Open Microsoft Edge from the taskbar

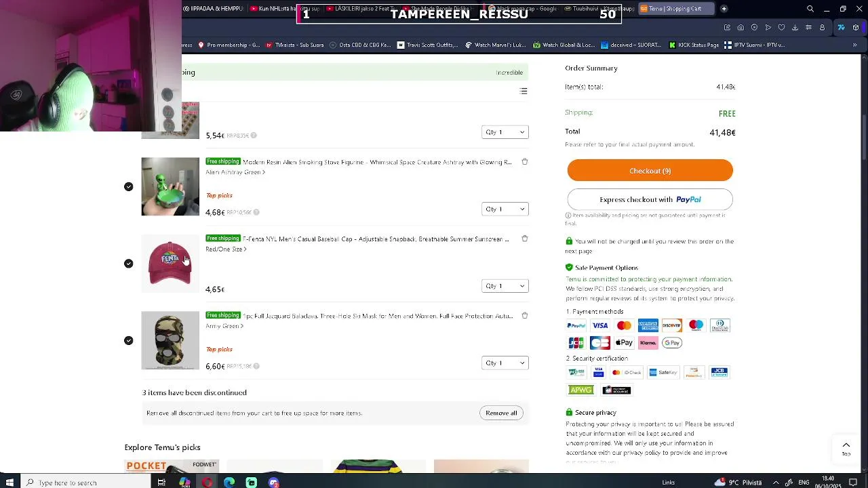229,483
